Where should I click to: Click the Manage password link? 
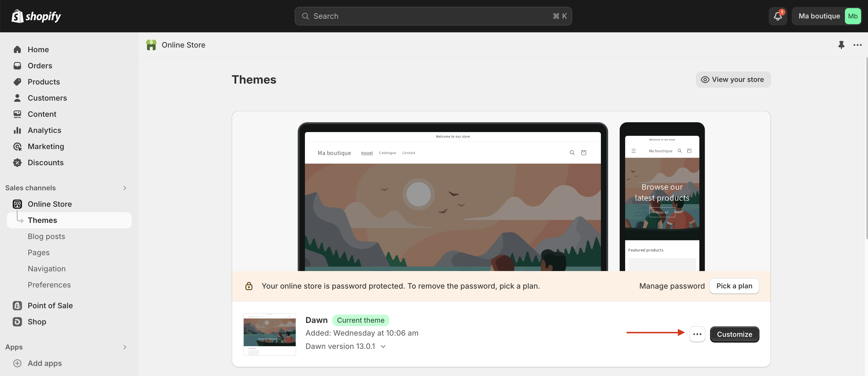coord(672,286)
